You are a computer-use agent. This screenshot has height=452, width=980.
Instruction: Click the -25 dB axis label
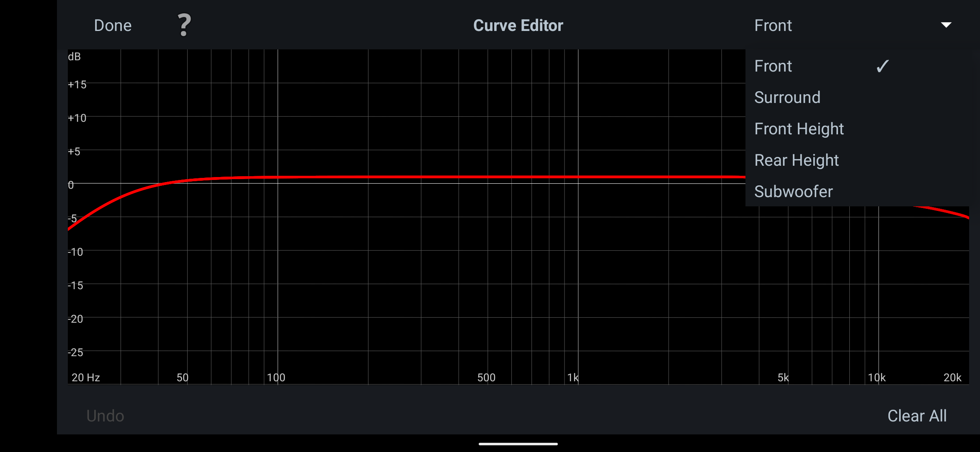click(75, 352)
